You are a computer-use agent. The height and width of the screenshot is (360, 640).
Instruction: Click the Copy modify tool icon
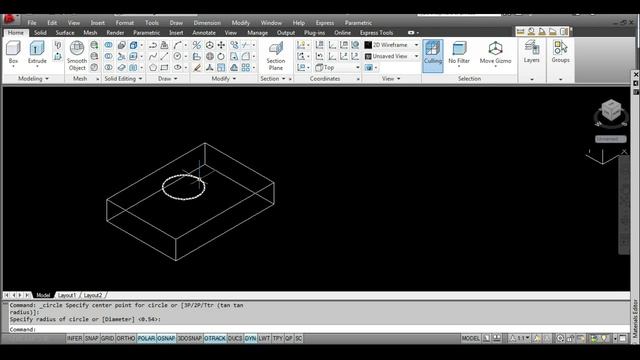[x=234, y=45]
